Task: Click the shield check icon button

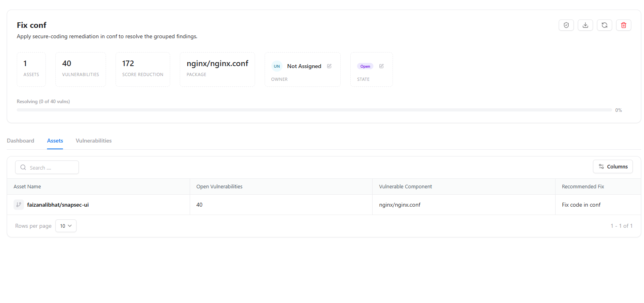Action: coord(566,25)
